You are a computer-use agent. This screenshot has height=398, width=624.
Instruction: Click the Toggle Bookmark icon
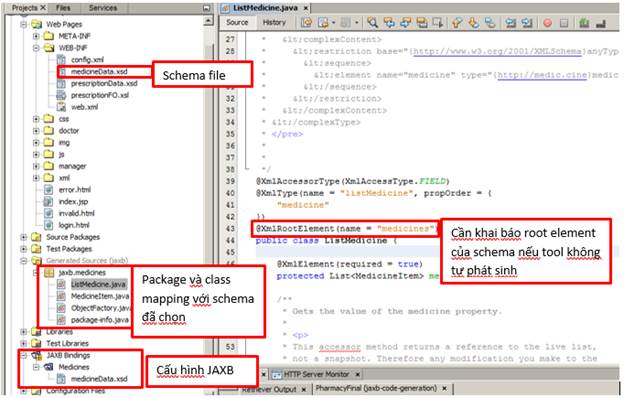490,23
